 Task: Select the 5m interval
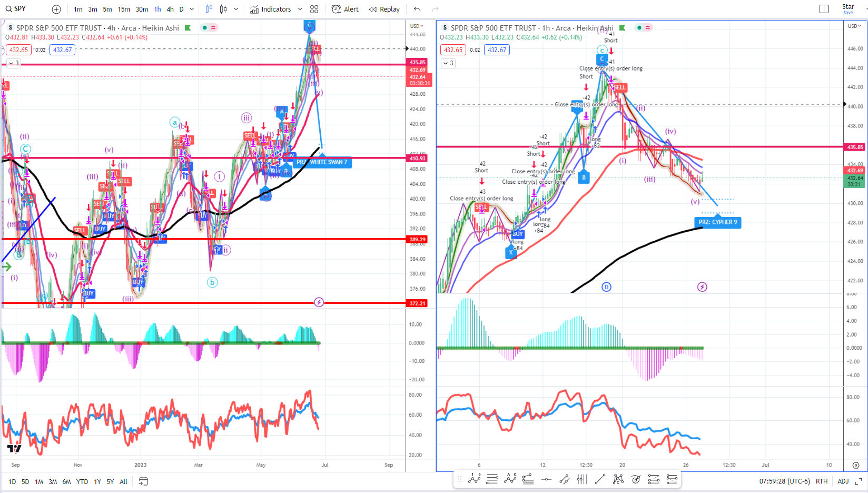tap(107, 9)
